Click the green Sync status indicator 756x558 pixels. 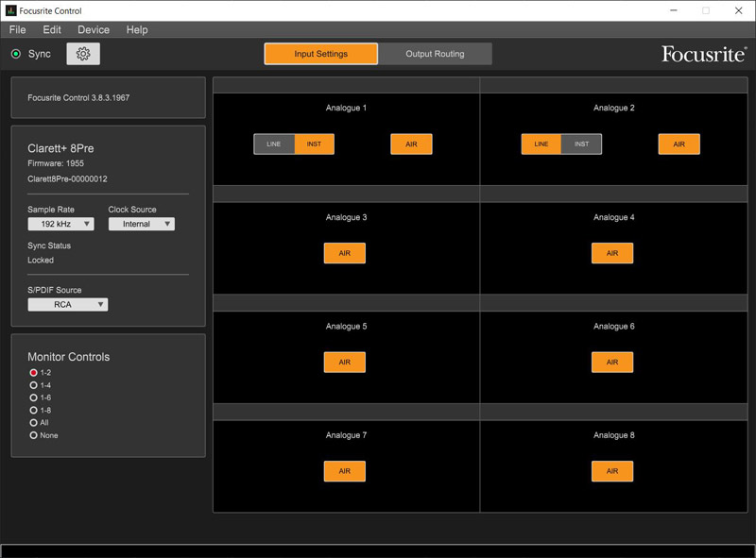tap(16, 54)
